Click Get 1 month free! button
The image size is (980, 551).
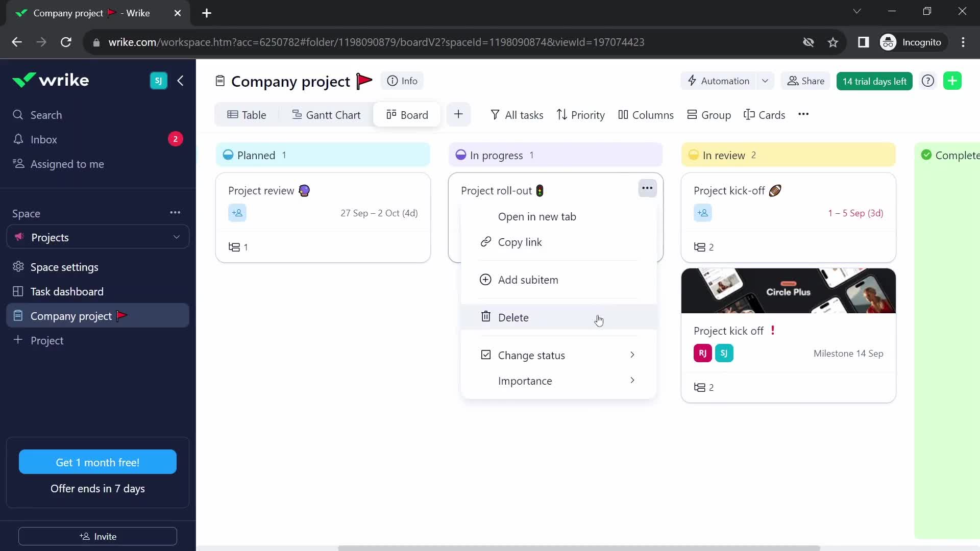(x=97, y=462)
